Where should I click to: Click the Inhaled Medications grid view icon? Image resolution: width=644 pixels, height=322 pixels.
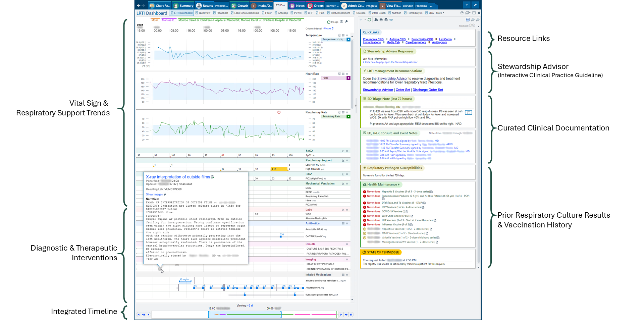pyautogui.click(x=343, y=275)
